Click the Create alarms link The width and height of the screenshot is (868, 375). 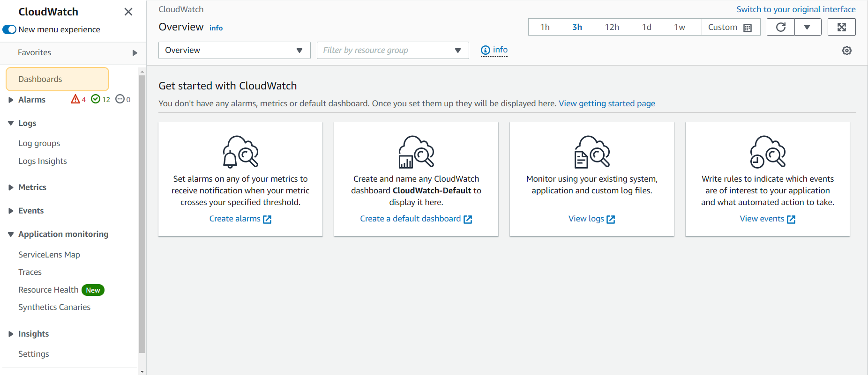tap(240, 219)
